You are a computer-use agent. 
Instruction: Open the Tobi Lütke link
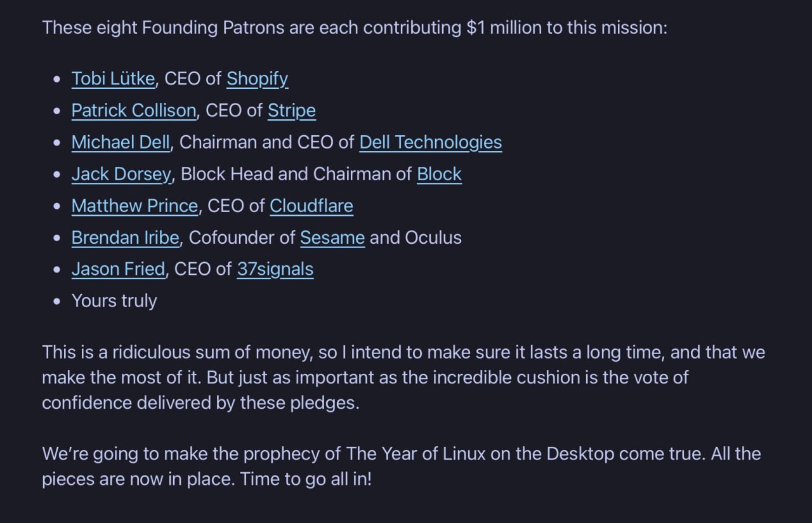(x=113, y=79)
